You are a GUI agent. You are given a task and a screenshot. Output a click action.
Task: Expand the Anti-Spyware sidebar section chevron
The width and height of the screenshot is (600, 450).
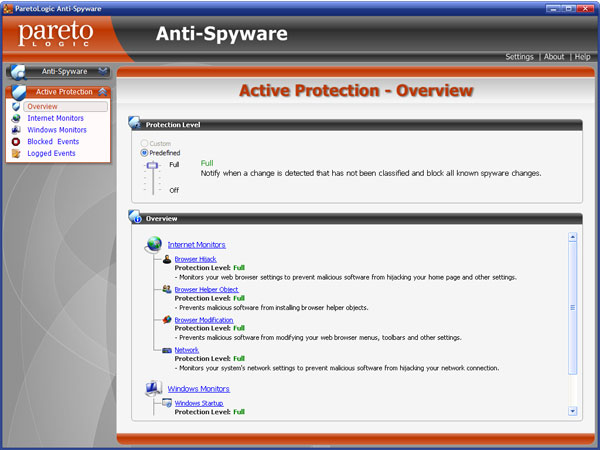pyautogui.click(x=103, y=71)
